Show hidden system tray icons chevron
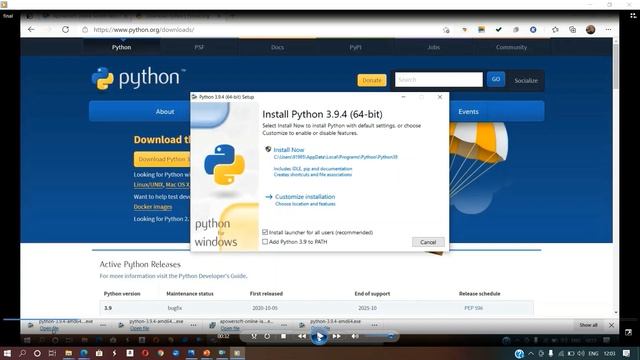The height and width of the screenshot is (360, 640). (x=531, y=353)
